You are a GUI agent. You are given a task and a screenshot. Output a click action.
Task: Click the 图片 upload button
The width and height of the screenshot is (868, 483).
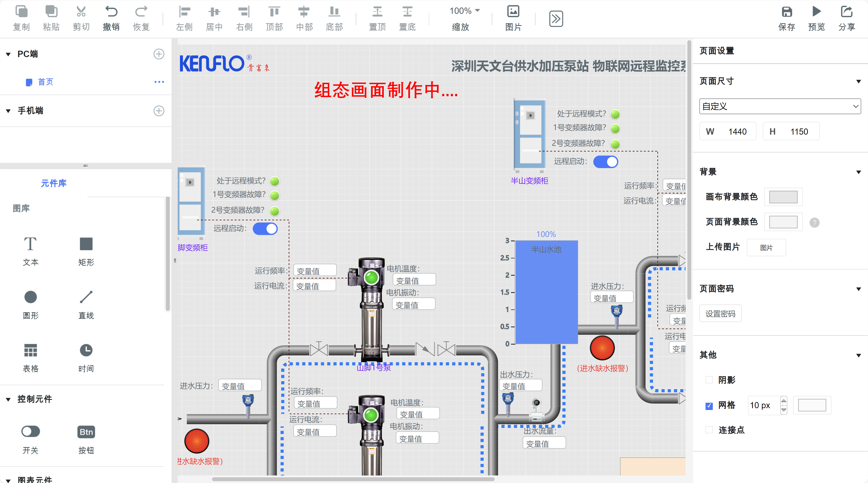tap(766, 248)
